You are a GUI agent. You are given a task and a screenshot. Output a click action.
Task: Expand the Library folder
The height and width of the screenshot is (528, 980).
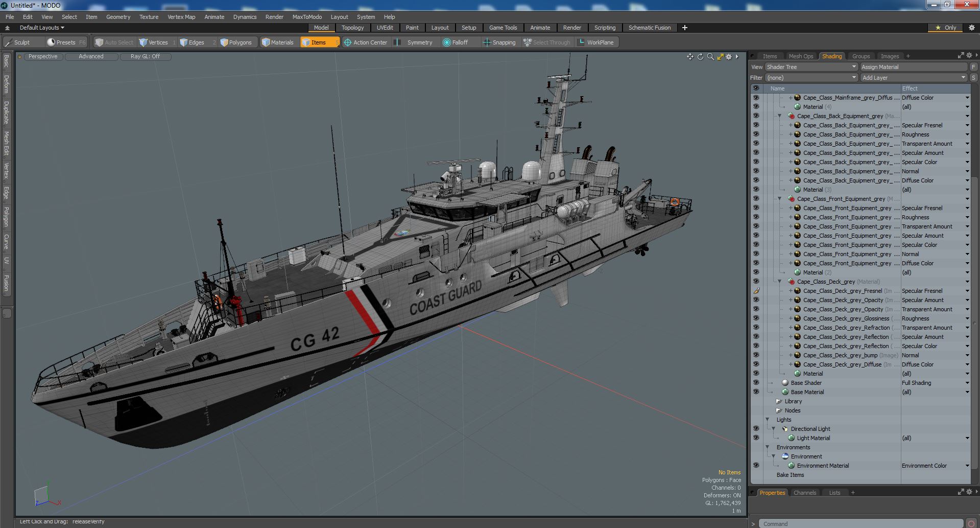point(779,401)
